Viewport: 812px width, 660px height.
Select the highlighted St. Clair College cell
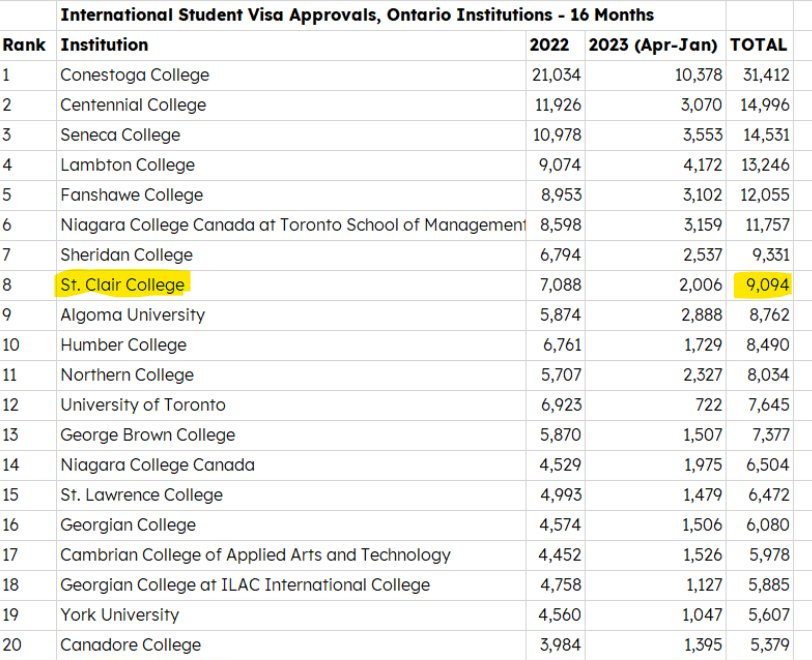point(291,285)
